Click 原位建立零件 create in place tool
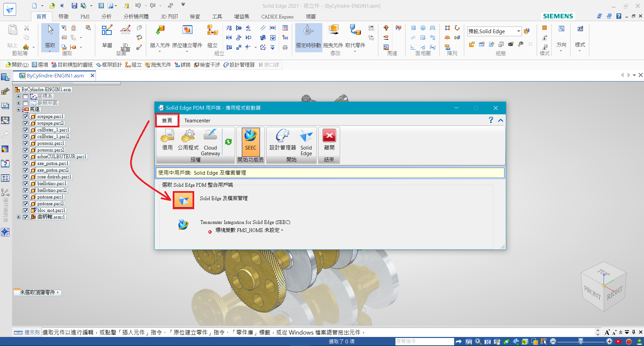This screenshot has width=644, height=346. coord(187,37)
